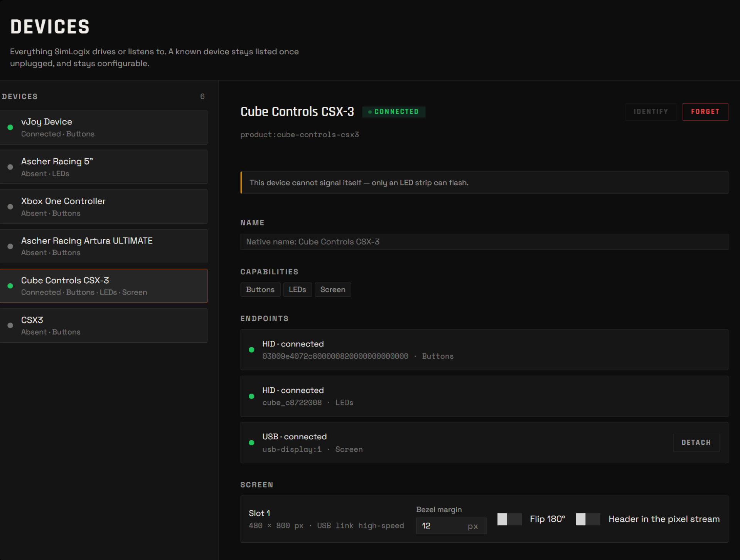
Task: Choose the CSX3 absent device
Action: click(x=103, y=326)
